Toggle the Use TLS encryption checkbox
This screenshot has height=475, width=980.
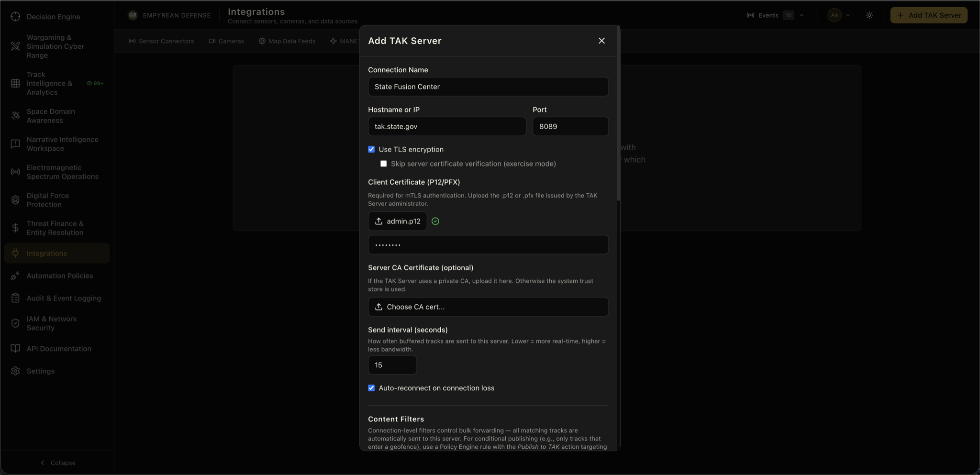click(371, 150)
